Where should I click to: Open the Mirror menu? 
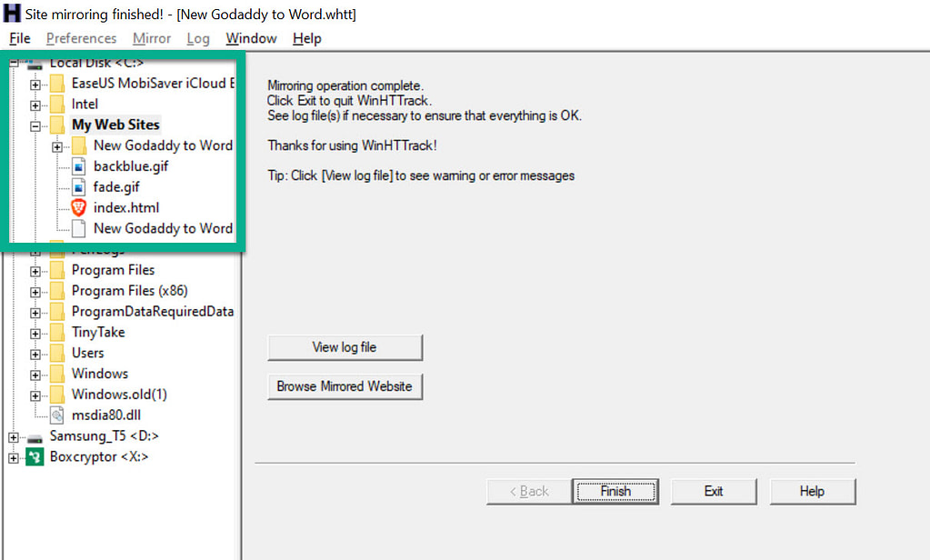pyautogui.click(x=151, y=38)
